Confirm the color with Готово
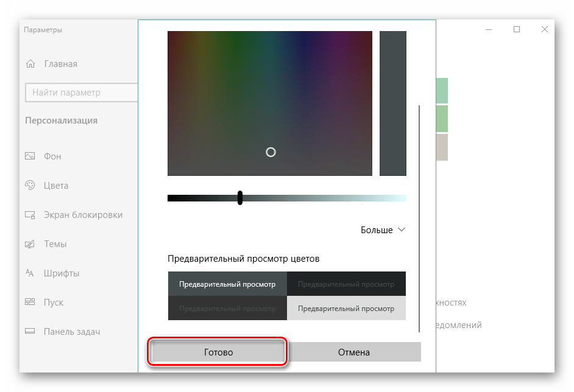Viewport: 574px width, 392px height. click(x=218, y=352)
